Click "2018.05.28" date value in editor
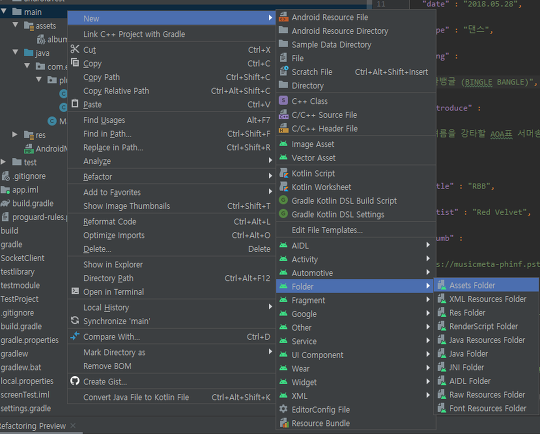This screenshot has width=540, height=434. (490, 4)
